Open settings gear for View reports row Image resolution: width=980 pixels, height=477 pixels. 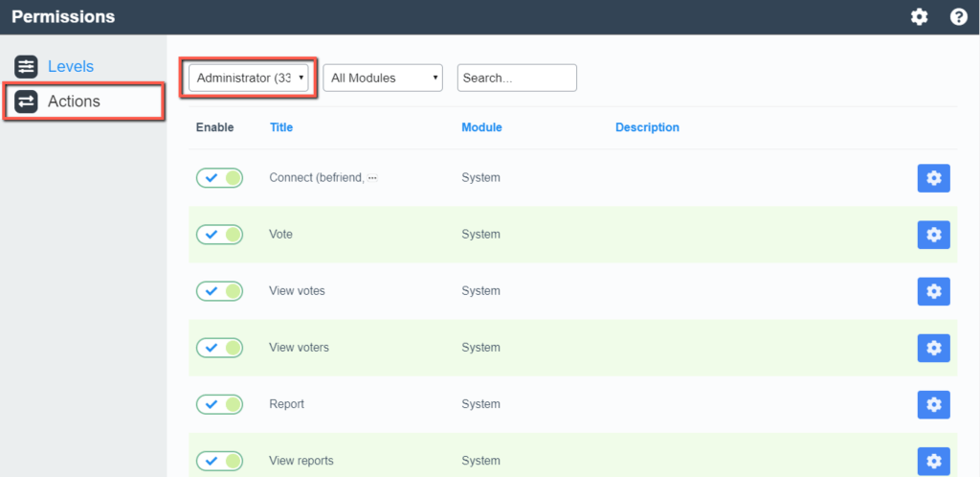click(934, 461)
